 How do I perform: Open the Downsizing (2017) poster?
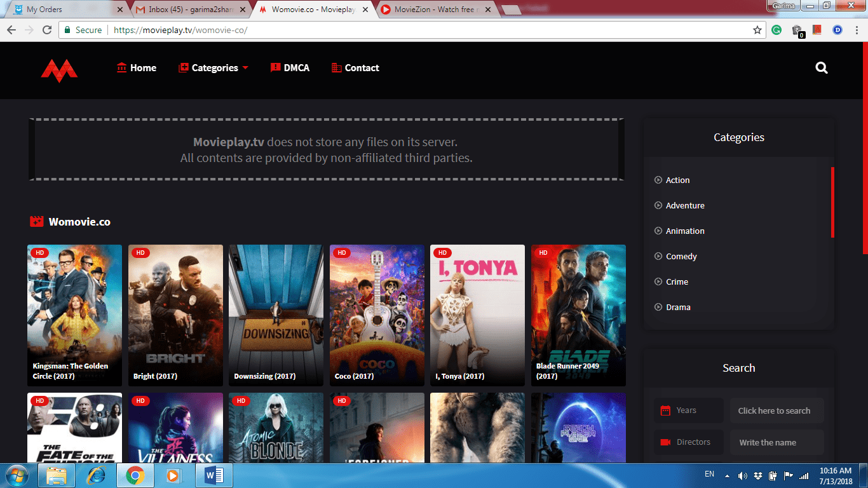(x=276, y=315)
